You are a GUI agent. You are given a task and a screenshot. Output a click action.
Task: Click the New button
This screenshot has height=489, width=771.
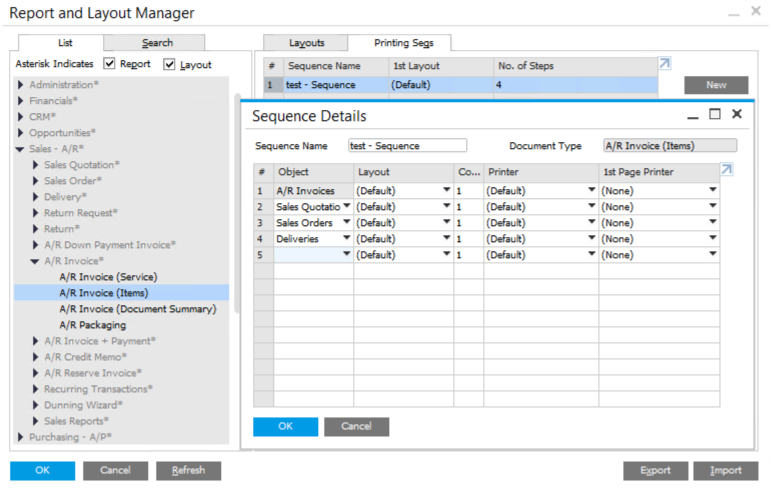click(715, 86)
